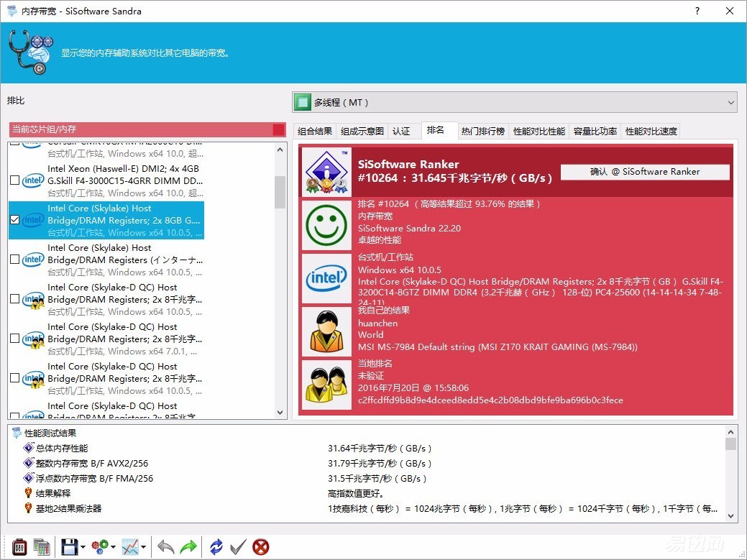Click the reference list vertical scrollbar
This screenshot has width=747, height=560.
pyautogui.click(x=280, y=288)
